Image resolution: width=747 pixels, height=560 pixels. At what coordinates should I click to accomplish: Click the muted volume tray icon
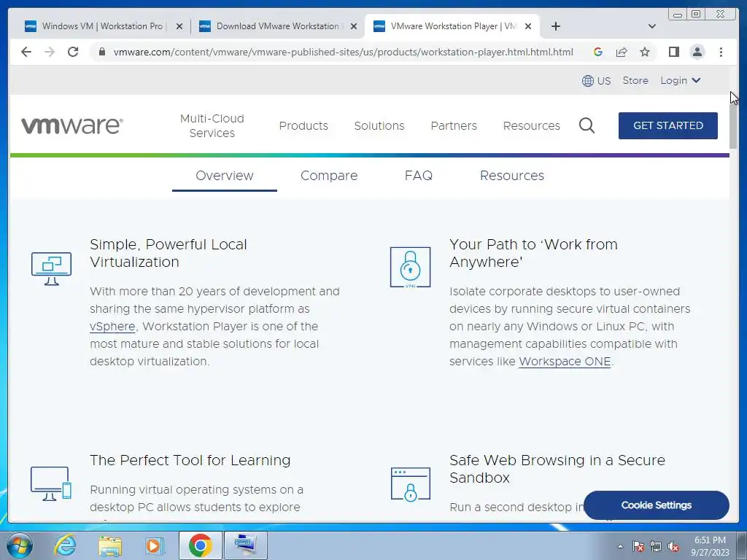click(x=673, y=547)
